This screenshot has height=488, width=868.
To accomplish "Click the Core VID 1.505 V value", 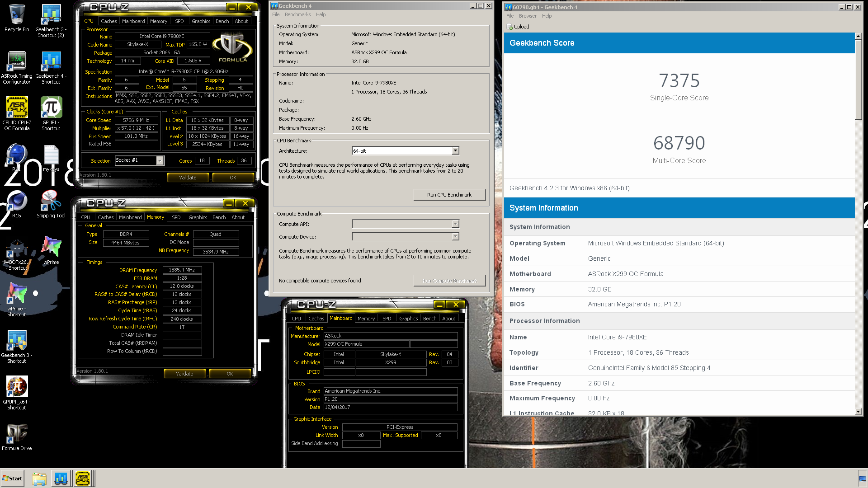I will point(193,61).
